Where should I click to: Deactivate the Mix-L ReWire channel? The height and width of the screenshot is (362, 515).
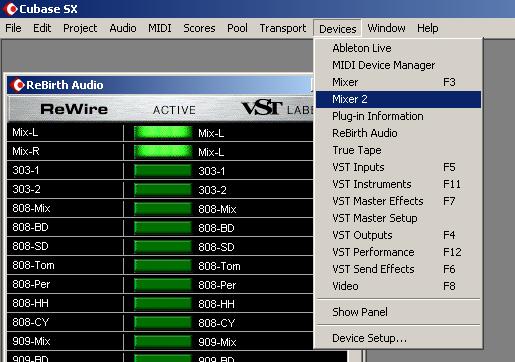(163, 133)
